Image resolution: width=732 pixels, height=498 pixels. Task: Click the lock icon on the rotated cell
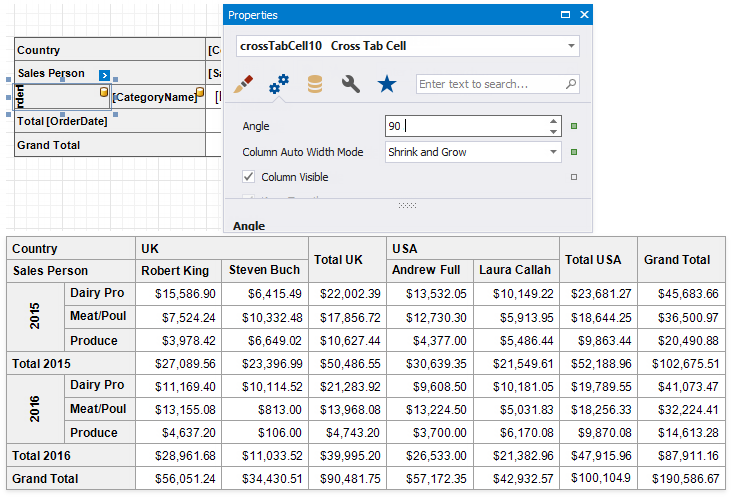103,92
